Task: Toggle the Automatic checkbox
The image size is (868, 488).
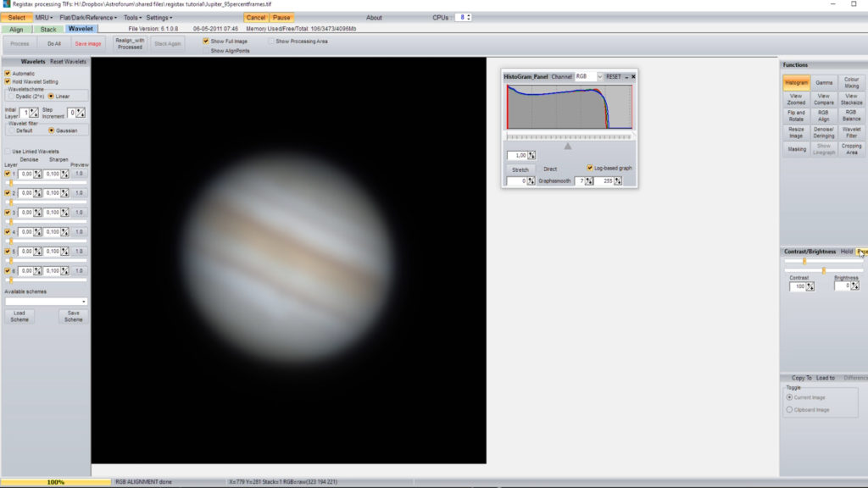Action: pos(8,73)
